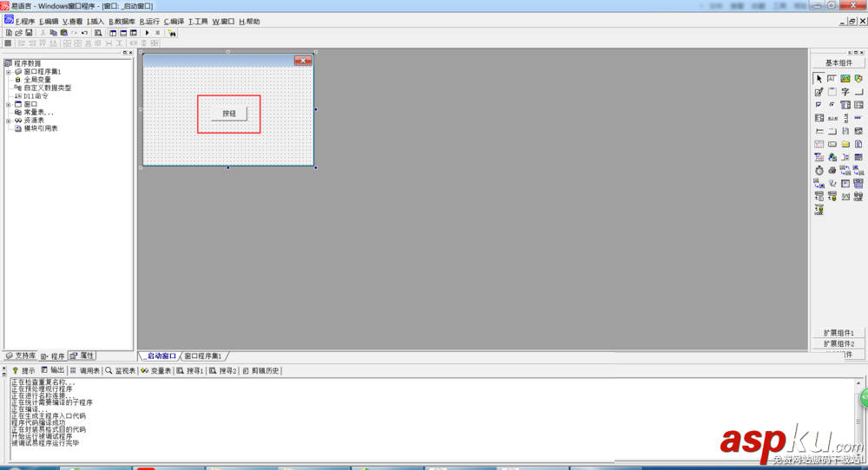
Task: Open the C.编译 menu
Action: (174, 22)
